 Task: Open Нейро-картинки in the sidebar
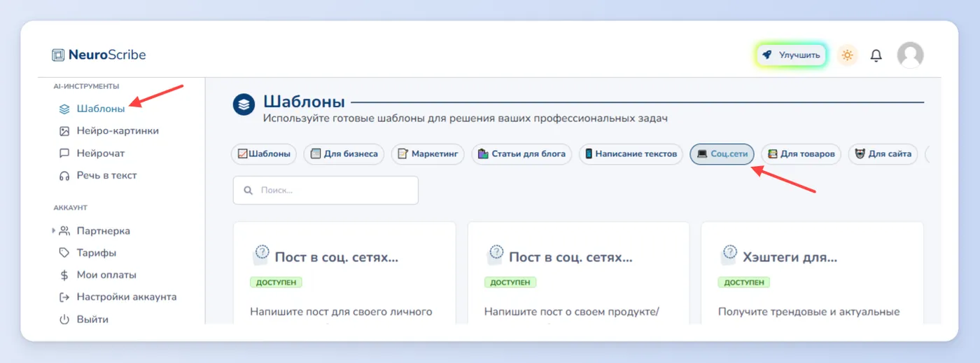tap(118, 130)
